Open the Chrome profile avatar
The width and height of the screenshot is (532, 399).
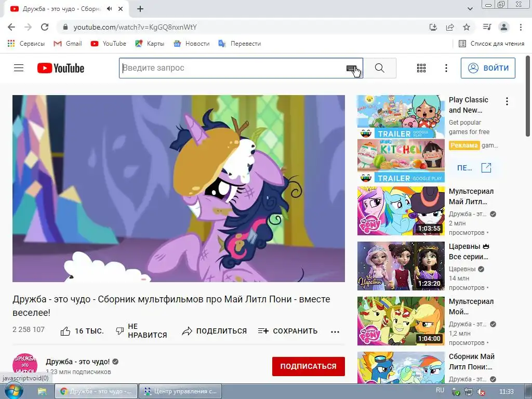coord(504,27)
